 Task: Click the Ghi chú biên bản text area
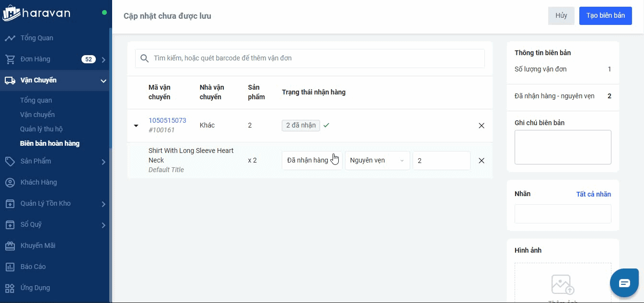click(563, 147)
